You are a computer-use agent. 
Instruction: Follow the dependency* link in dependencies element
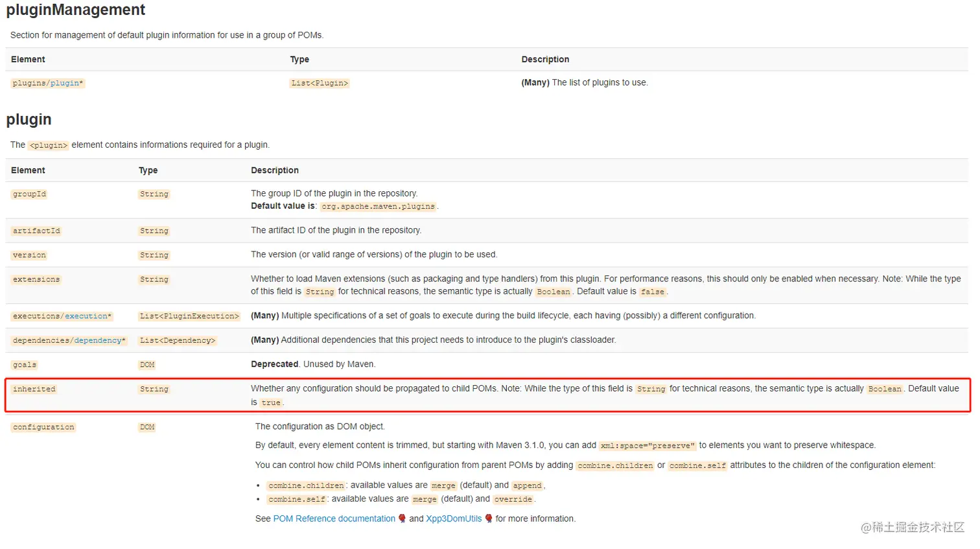(99, 340)
